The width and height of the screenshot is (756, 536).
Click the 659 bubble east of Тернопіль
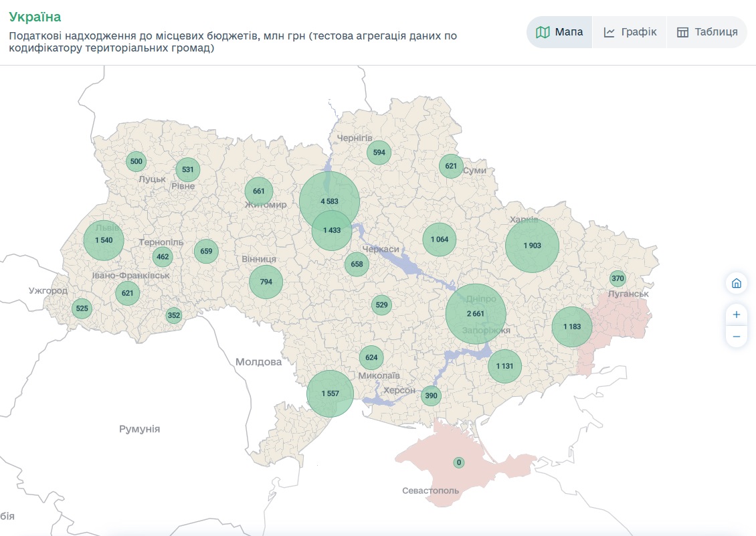pos(206,251)
